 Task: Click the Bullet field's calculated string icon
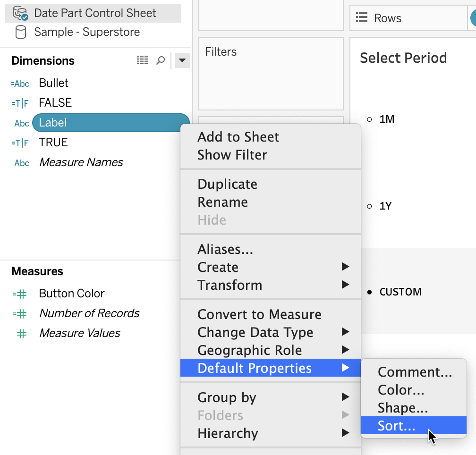(x=20, y=84)
